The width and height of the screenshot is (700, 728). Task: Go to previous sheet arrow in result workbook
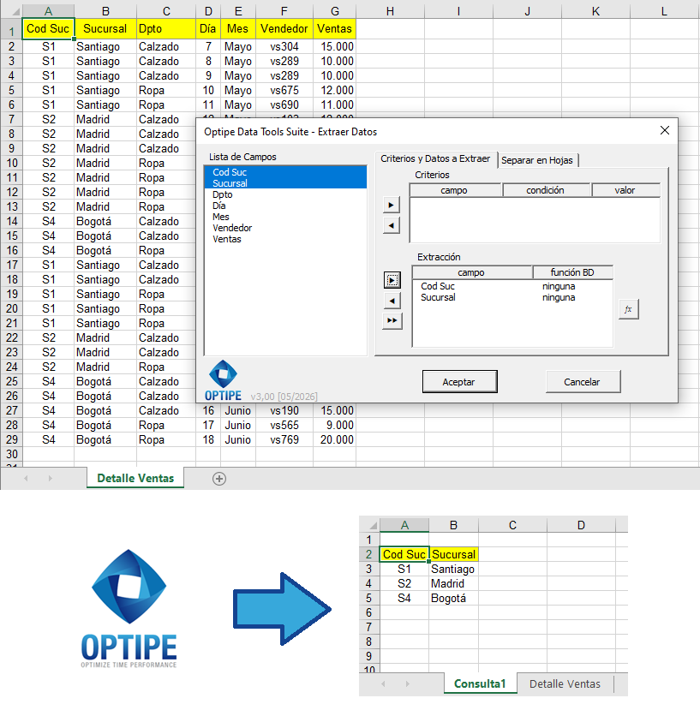(x=383, y=683)
